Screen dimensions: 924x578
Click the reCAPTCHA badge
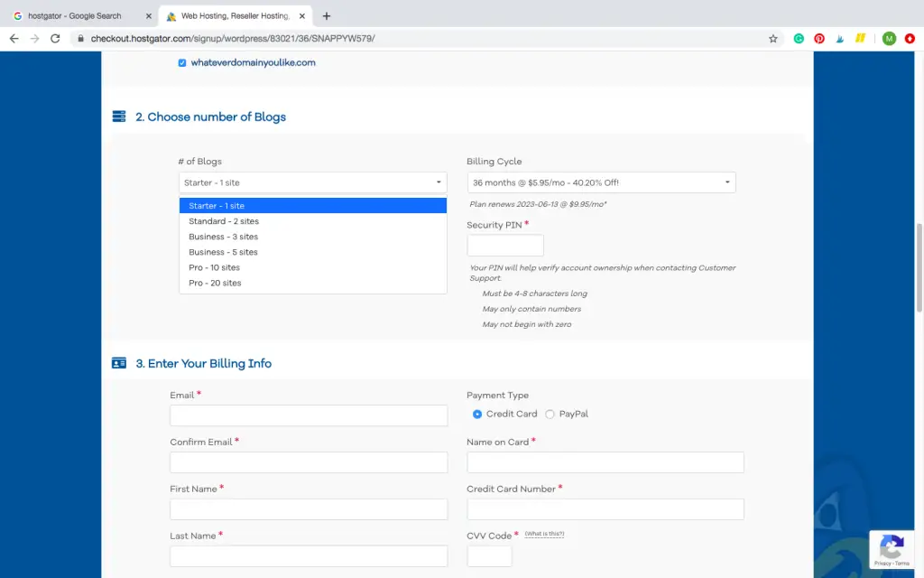tap(892, 549)
